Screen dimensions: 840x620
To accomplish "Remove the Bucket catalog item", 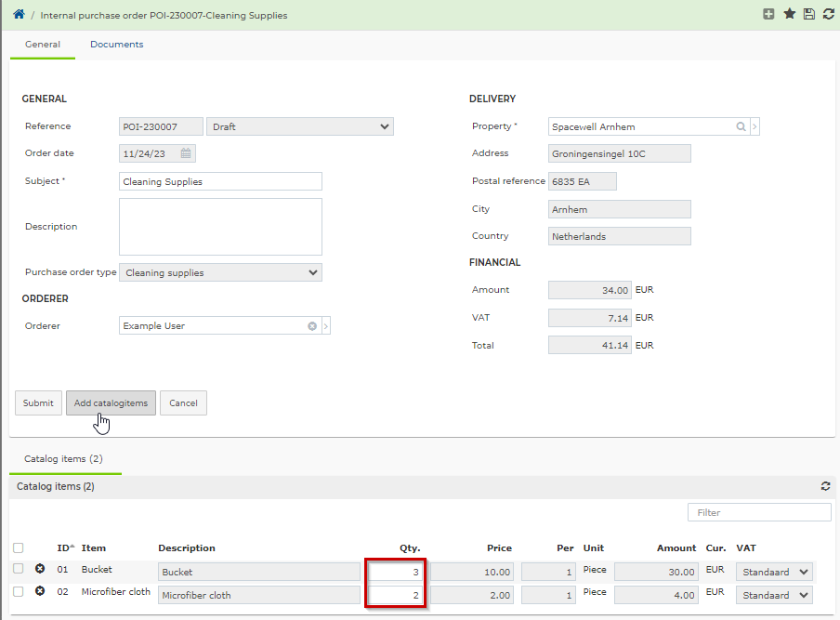I will (x=40, y=569).
